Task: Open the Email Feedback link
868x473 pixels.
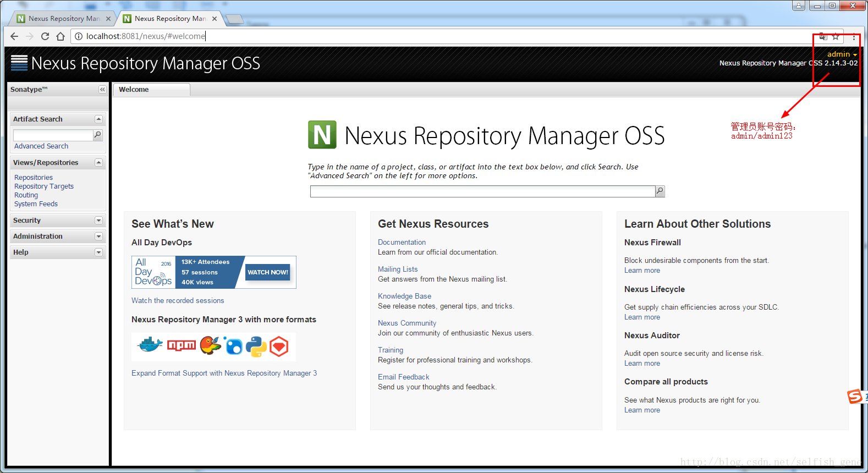Action: coord(404,377)
